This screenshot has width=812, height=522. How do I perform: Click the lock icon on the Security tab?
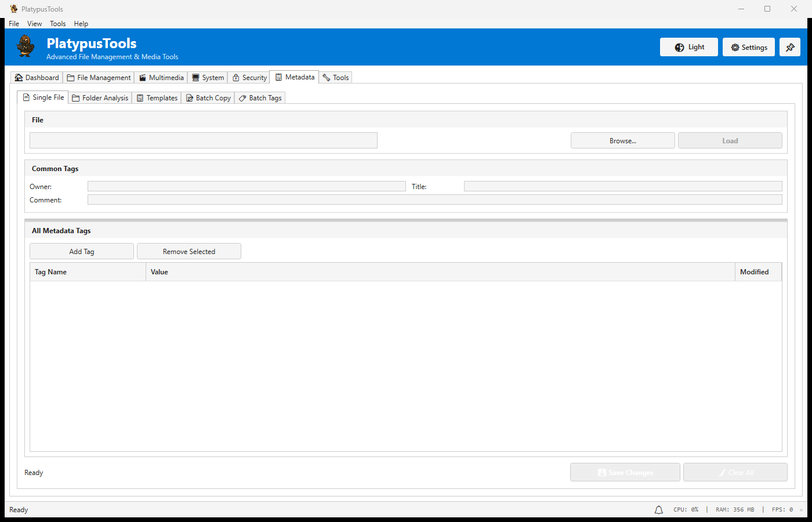point(235,77)
